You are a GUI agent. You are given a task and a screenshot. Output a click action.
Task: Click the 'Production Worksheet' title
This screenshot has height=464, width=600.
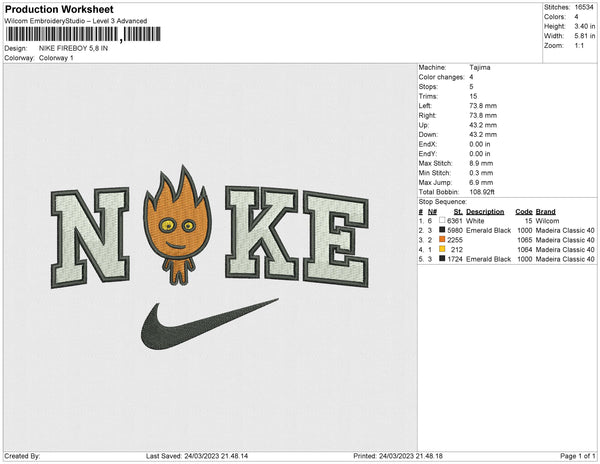tap(59, 9)
